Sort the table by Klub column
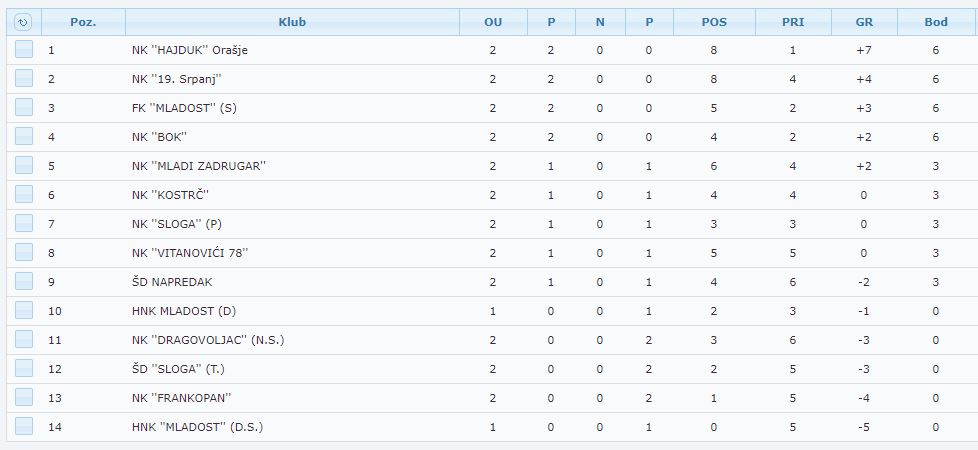The height and width of the screenshot is (450, 978). click(x=292, y=22)
